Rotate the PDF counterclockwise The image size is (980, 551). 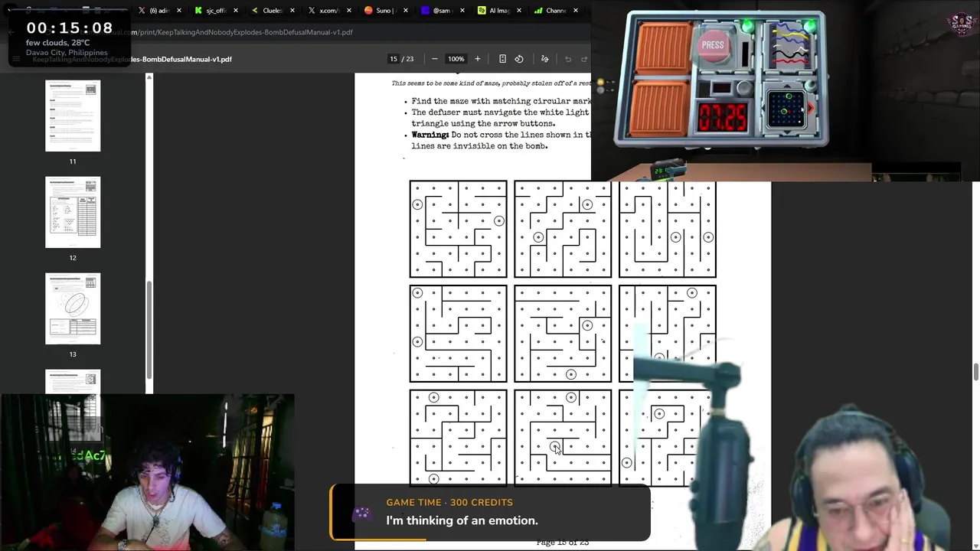click(519, 59)
